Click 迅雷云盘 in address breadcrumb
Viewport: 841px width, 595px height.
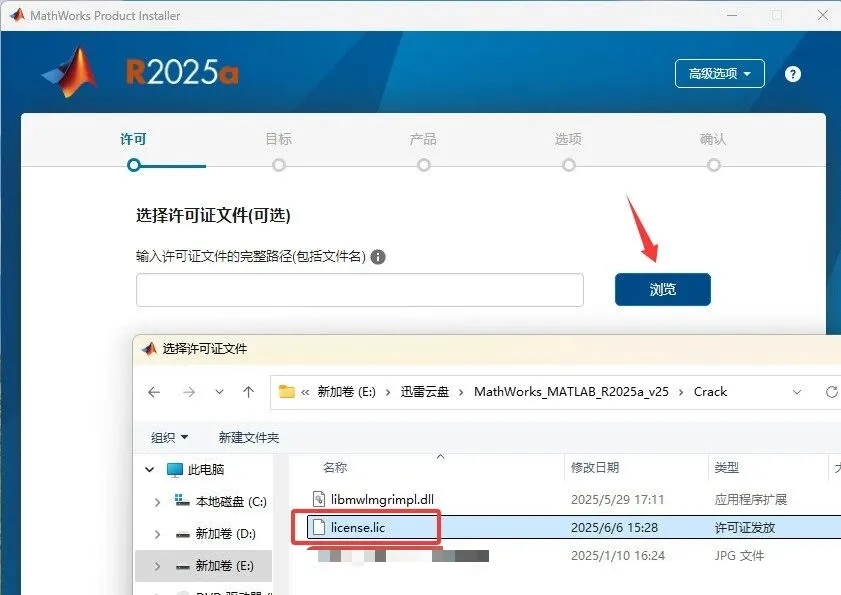[x=424, y=392]
